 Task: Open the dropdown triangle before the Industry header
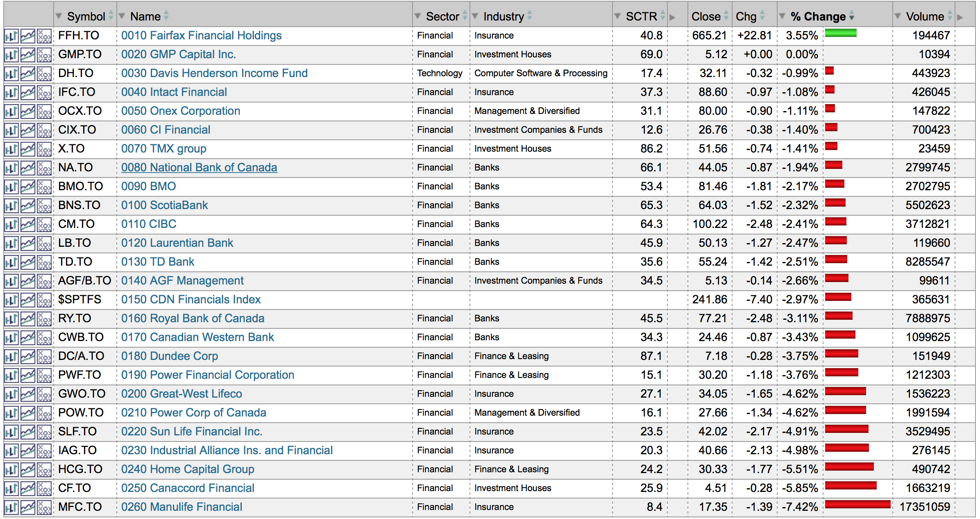click(x=475, y=16)
